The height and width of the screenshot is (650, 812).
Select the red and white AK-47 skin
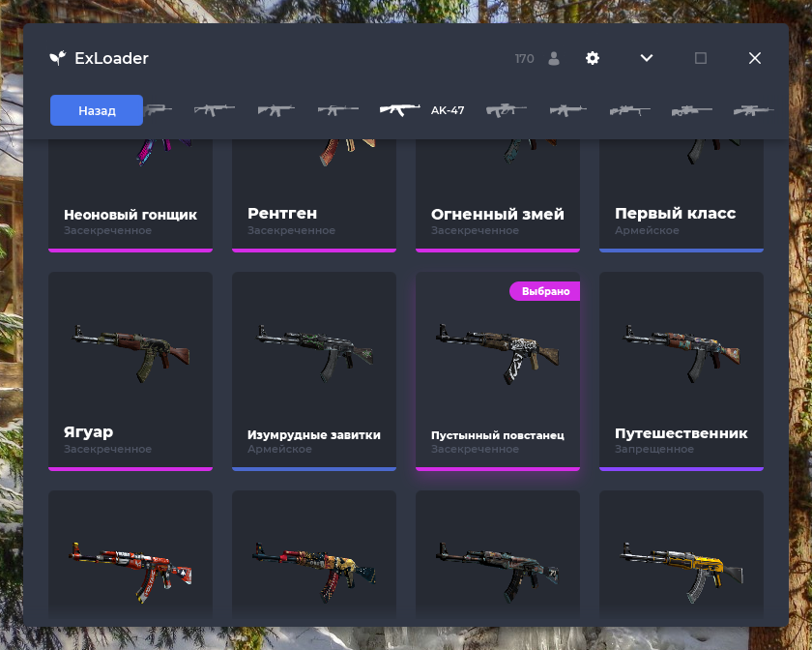(130, 553)
